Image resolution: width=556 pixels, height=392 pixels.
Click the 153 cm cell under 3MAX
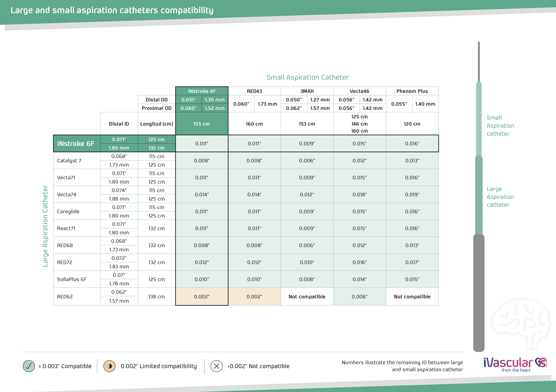(x=307, y=124)
